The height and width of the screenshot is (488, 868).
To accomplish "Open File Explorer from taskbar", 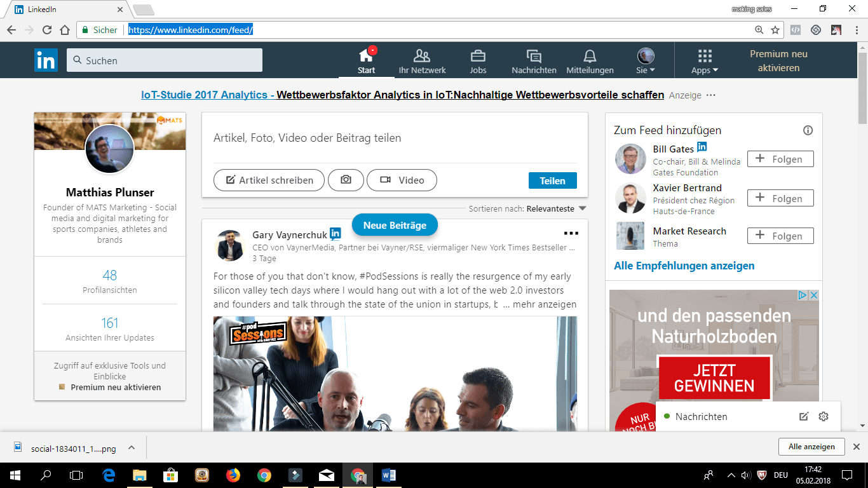I will click(140, 475).
